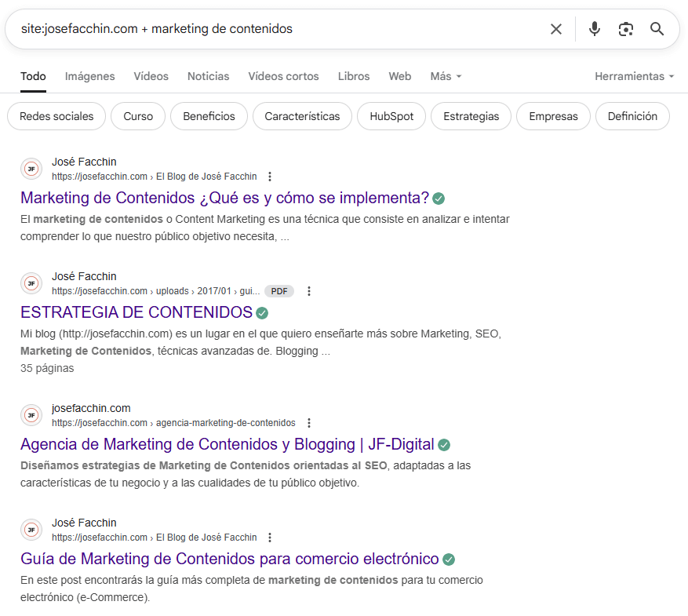Start voice search with the microphone icon

(595, 29)
